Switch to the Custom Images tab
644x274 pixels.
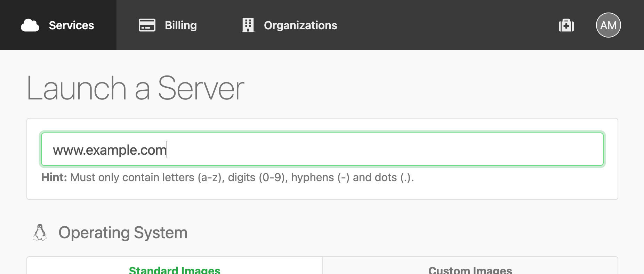tap(470, 266)
